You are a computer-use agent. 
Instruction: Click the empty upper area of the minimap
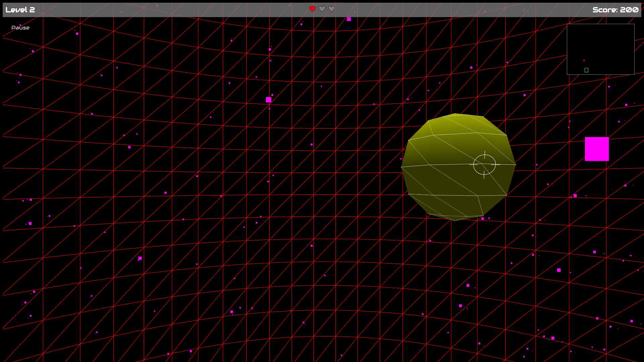[x=600, y=37]
